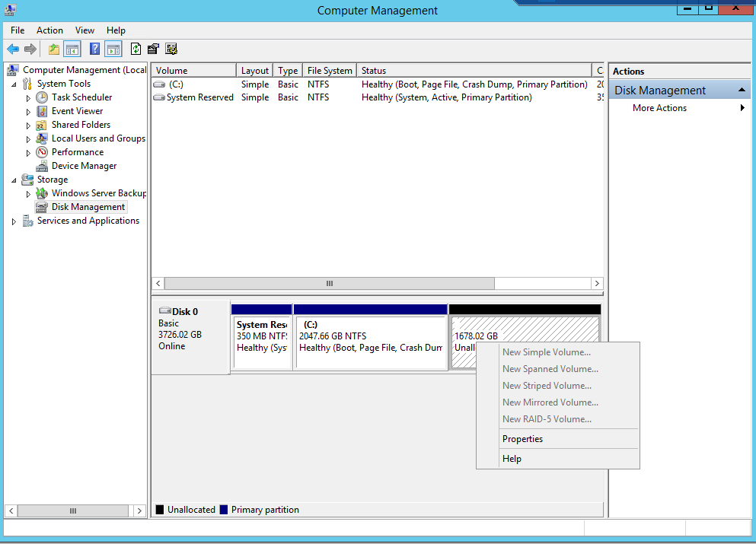Collapse the Storage tree node
The image size is (756, 544).
pyautogui.click(x=14, y=180)
